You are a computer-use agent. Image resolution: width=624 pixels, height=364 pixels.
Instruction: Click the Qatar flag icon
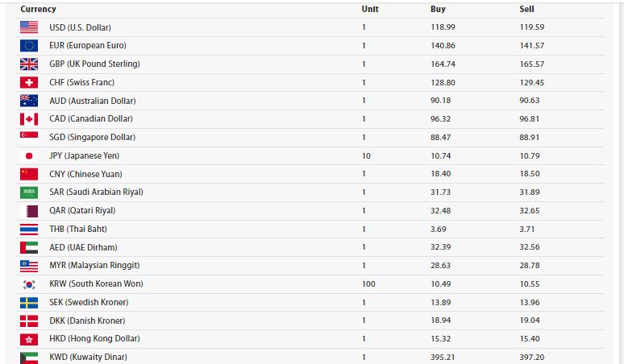pos(29,211)
